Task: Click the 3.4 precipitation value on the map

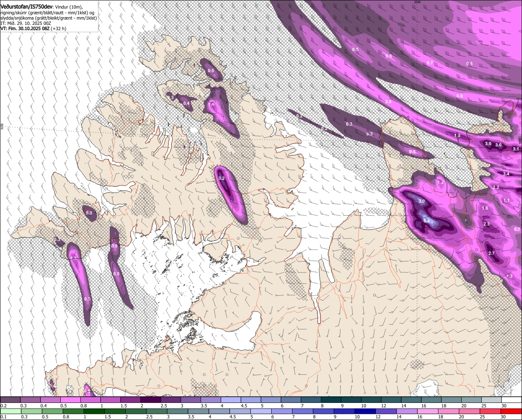Action: (506, 174)
